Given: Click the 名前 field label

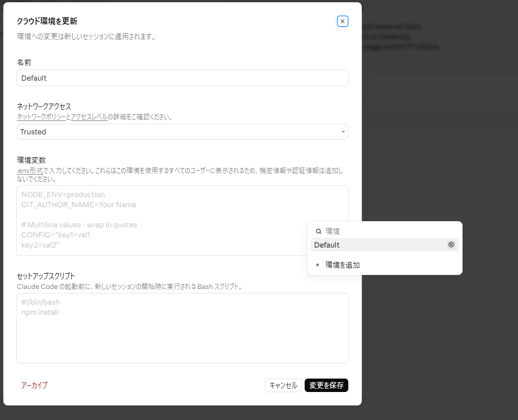Looking at the screenshot, I should pos(24,62).
